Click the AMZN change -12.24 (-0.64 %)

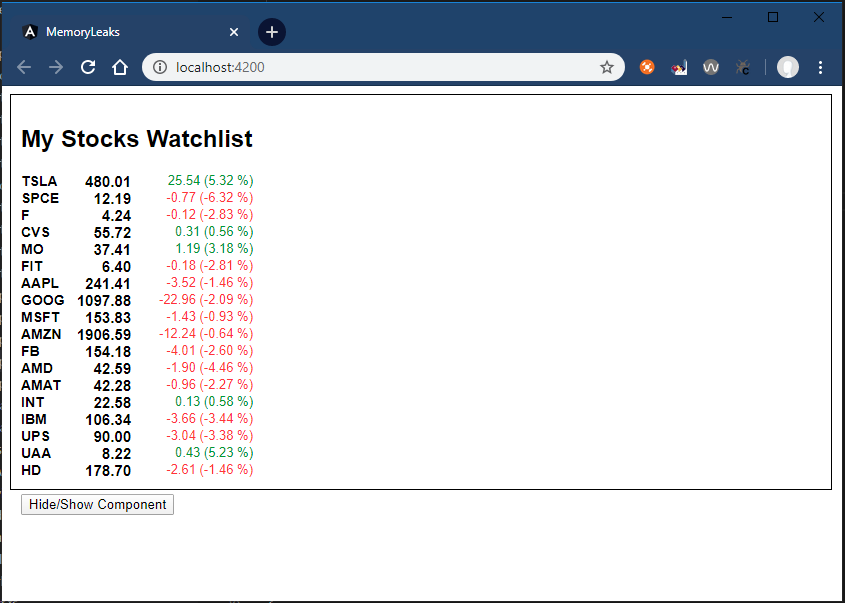coord(206,334)
